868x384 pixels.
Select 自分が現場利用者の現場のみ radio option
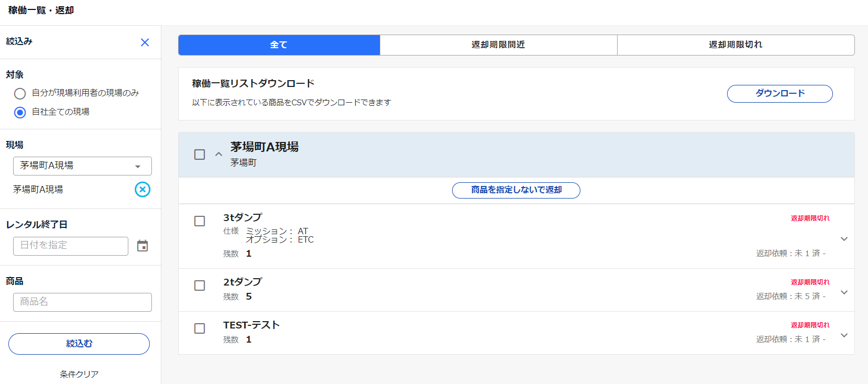click(20, 93)
